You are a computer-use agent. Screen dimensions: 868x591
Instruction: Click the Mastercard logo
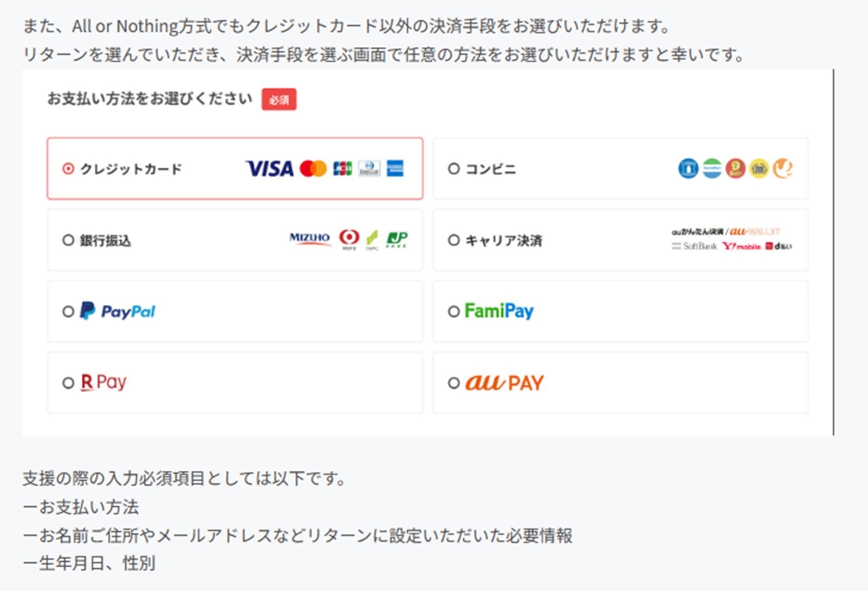(313, 169)
